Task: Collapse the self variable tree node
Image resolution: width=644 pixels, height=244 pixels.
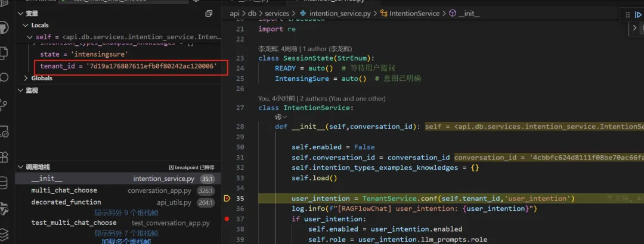Action: (x=30, y=37)
